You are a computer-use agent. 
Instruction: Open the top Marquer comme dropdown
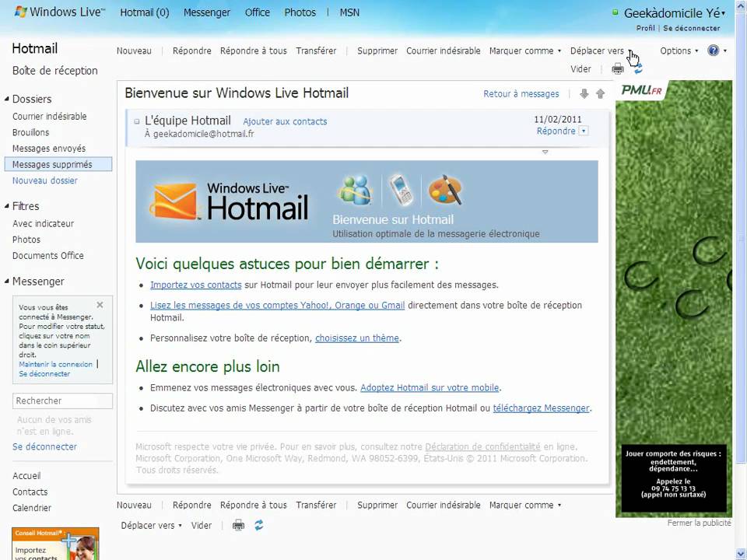click(x=525, y=51)
